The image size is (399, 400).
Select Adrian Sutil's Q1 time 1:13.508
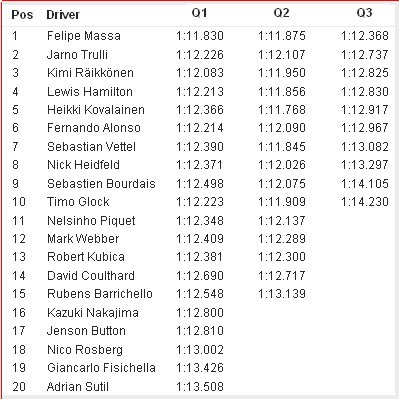200,386
